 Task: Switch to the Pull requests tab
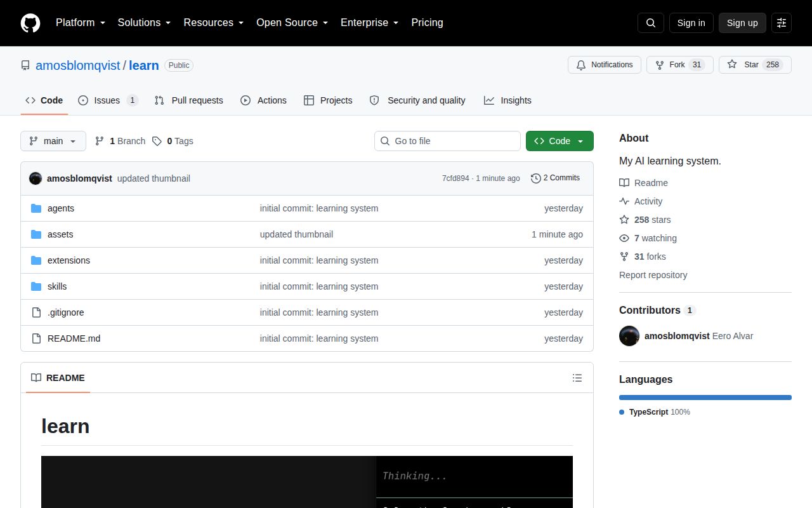(188, 100)
